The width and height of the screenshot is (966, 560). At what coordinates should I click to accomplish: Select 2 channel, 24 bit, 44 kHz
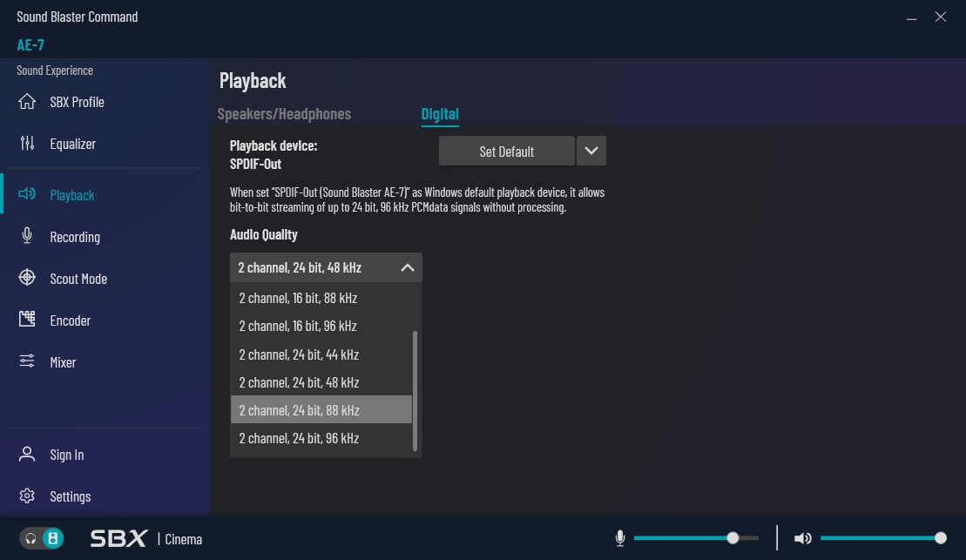[321, 354]
